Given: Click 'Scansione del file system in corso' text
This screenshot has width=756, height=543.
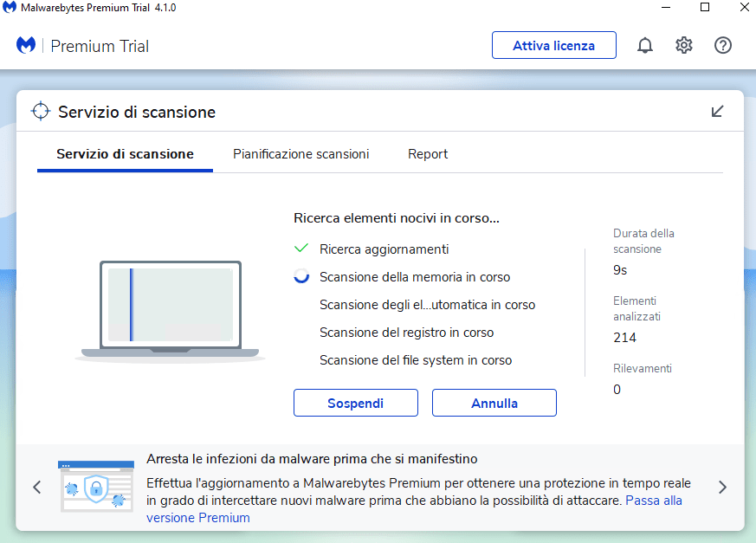Looking at the screenshot, I should [416, 360].
